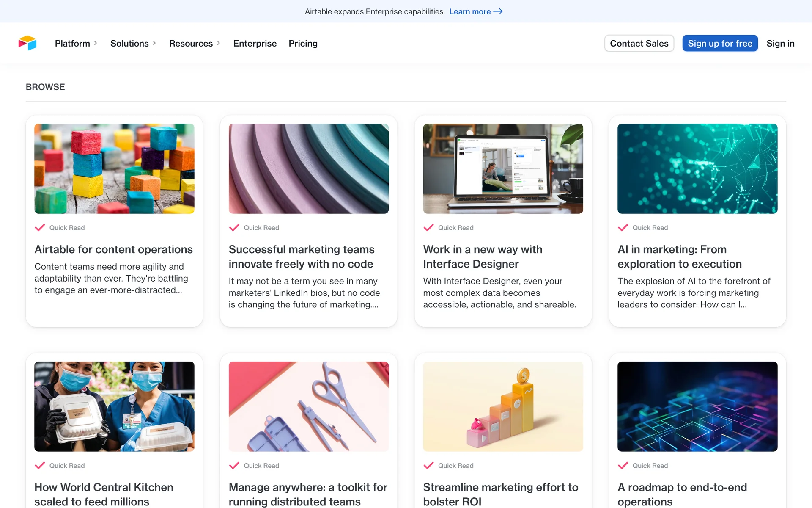Click checkmark icon on AI in marketing card
Viewport: 812px width, 508px height.
[623, 228]
